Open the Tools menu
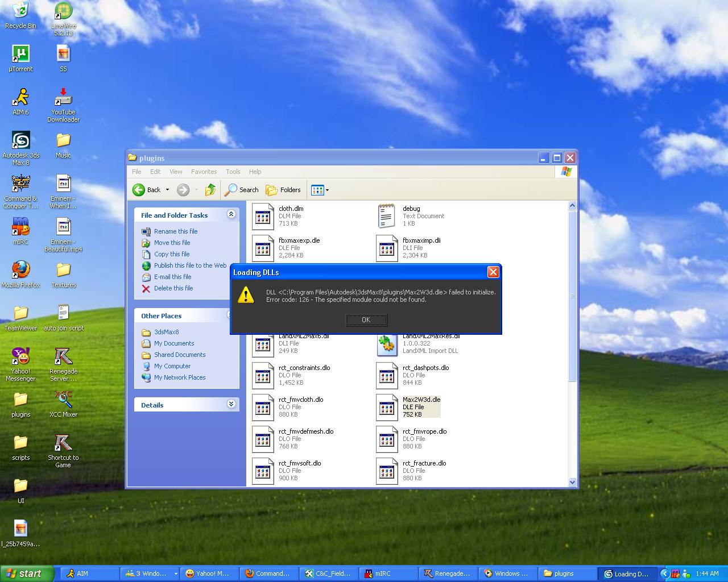Screen dimensions: 728x582 coord(233,172)
